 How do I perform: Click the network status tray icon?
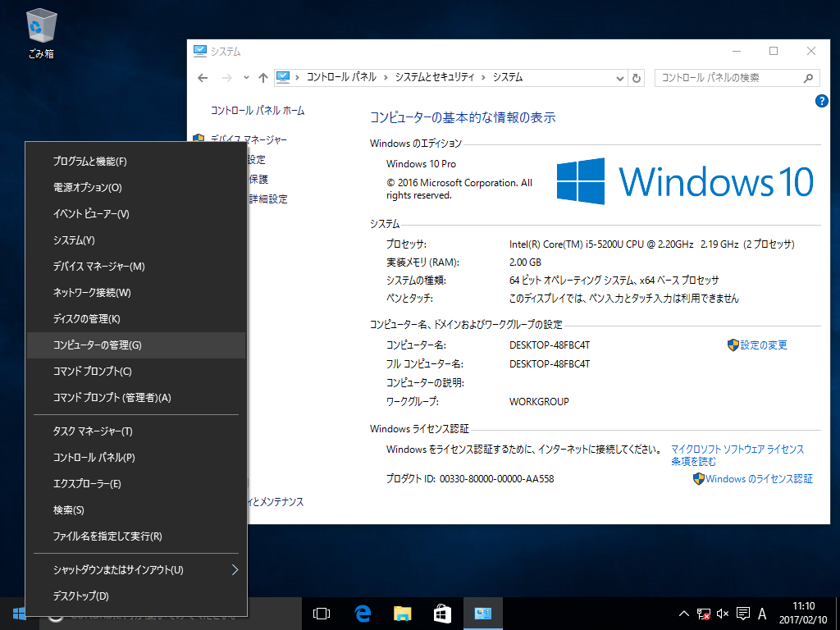(703, 614)
